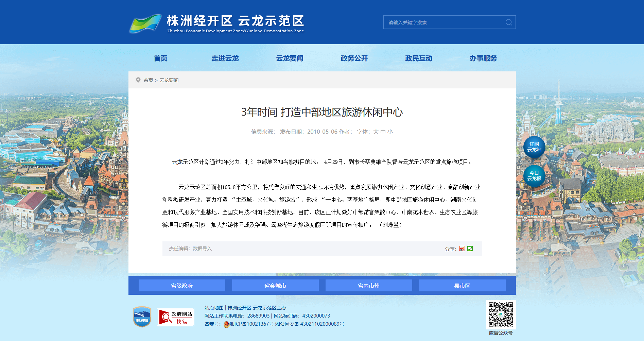Expand the 省会城市 links list
The width and height of the screenshot is (644, 341).
pos(275,286)
